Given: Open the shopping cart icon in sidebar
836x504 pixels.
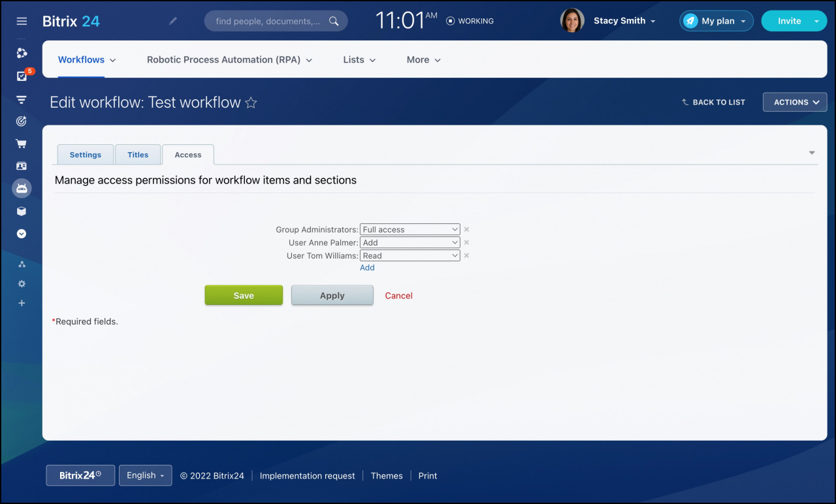Looking at the screenshot, I should pos(22,144).
